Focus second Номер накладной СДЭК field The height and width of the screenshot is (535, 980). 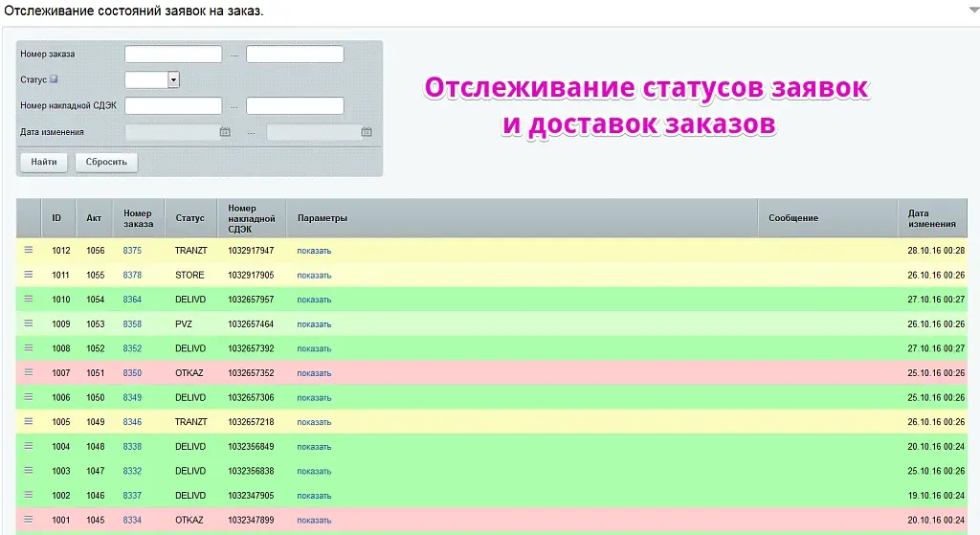click(x=295, y=105)
